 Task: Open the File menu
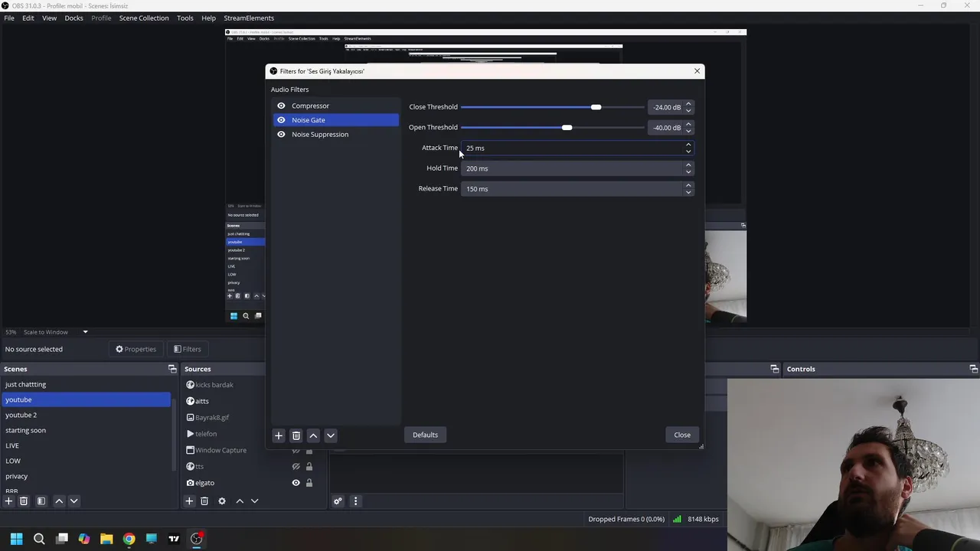tap(9, 18)
